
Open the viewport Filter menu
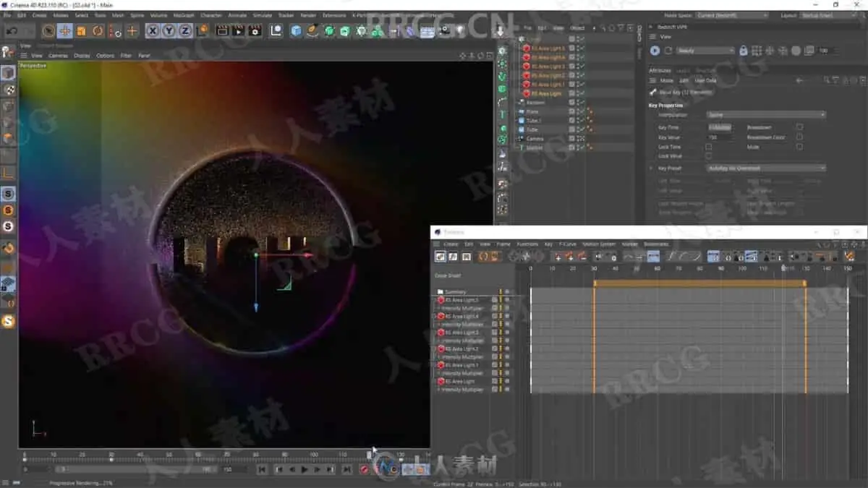[x=126, y=55]
